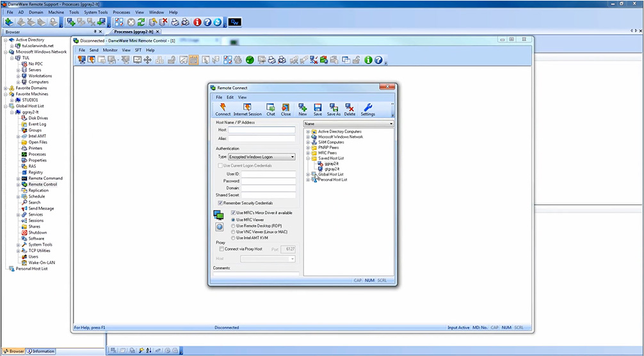
Task: Open View menu in Remote Connect dialog
Action: [243, 97]
